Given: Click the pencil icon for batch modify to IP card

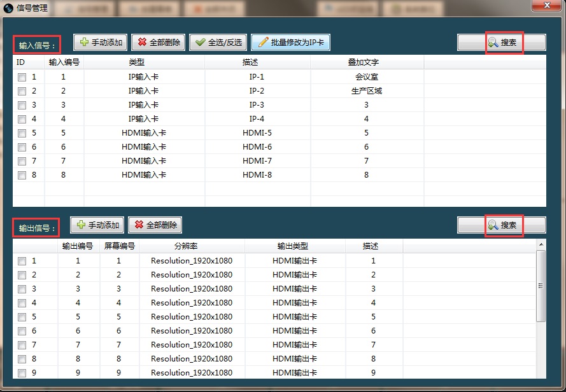Looking at the screenshot, I should tap(262, 43).
